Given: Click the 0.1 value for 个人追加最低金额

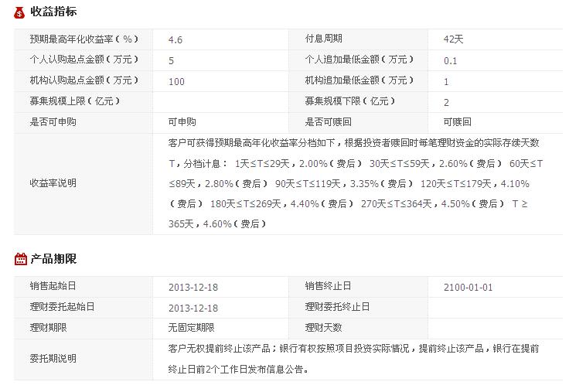Looking at the screenshot, I should point(451,60).
